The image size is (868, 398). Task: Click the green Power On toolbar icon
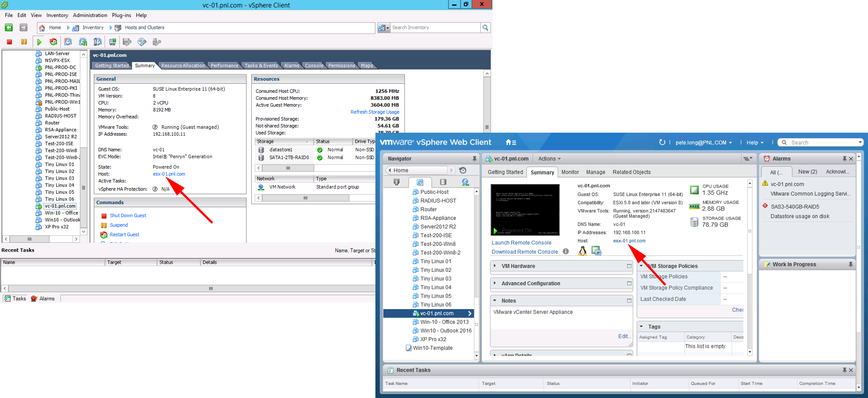click(x=39, y=42)
